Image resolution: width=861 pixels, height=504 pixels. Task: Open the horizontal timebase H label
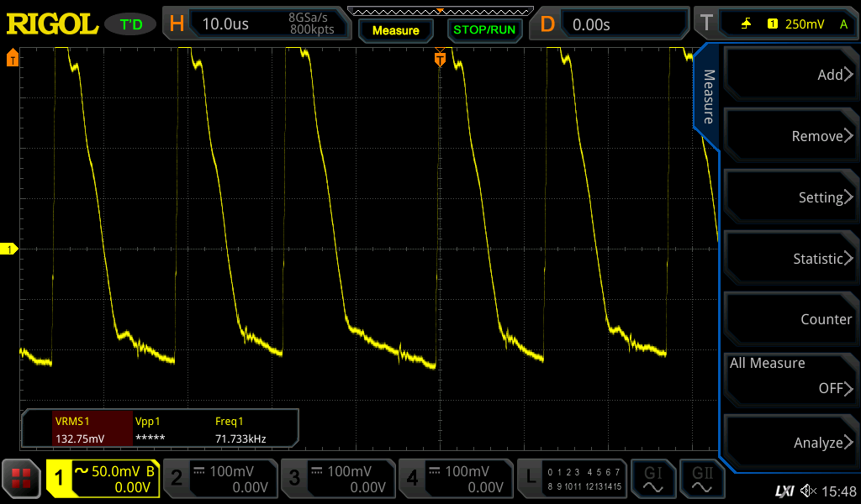point(177,24)
